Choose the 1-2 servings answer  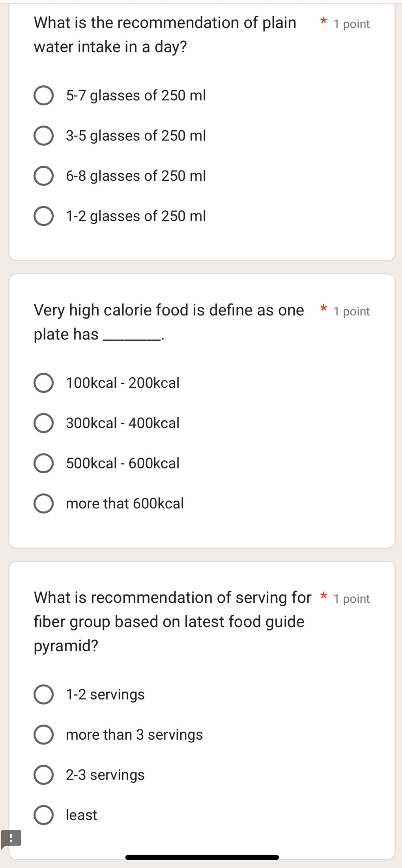click(x=43, y=695)
